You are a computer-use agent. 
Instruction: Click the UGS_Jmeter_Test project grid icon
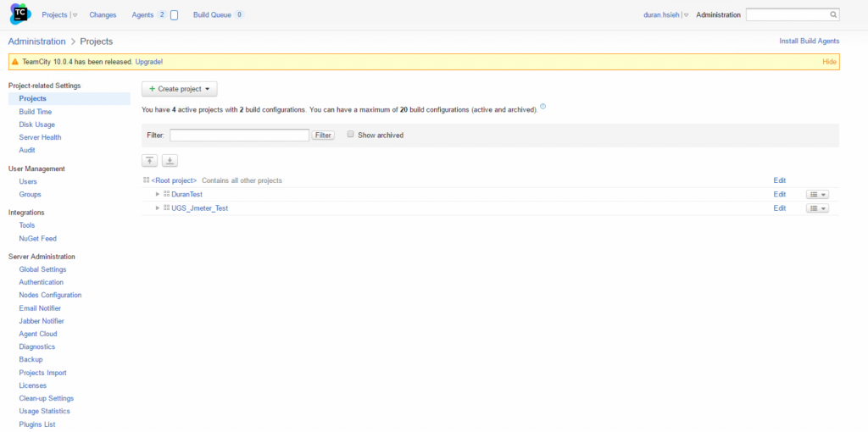pyautogui.click(x=167, y=208)
